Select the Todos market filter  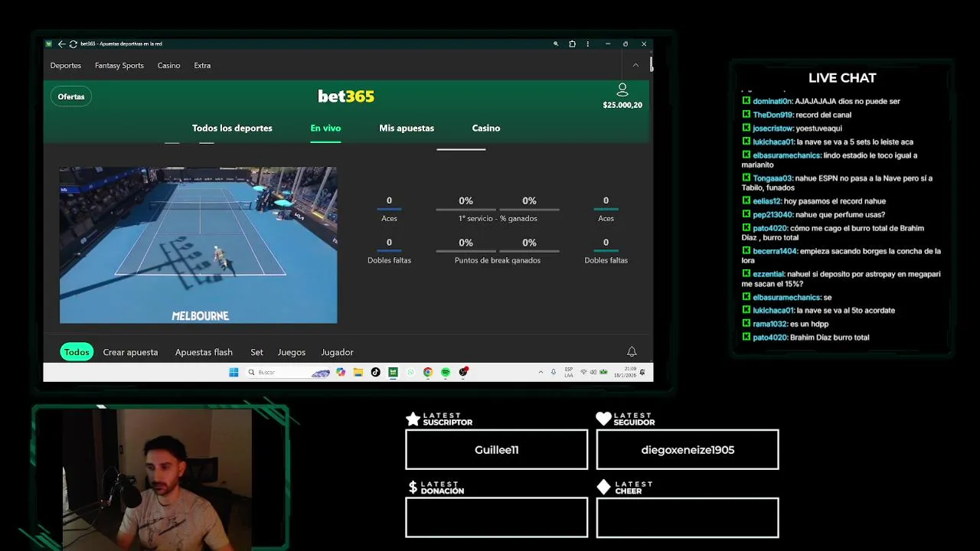(77, 352)
